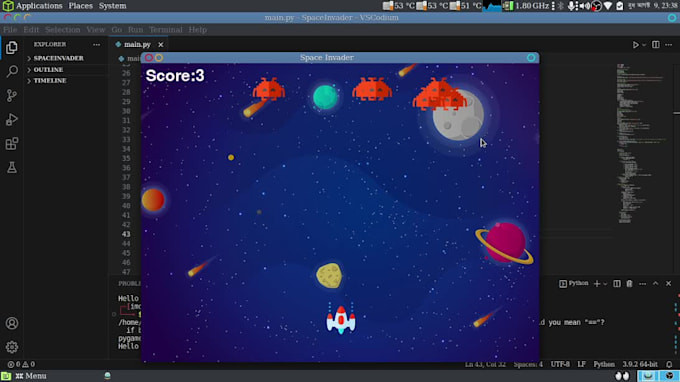Open the Go menu
Viewport: 680px width, 382px height.
click(116, 29)
